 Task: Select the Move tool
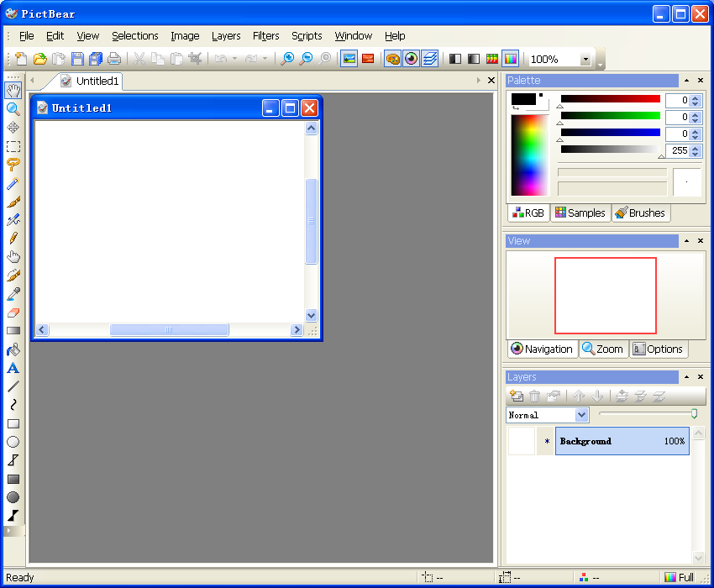pyautogui.click(x=13, y=128)
